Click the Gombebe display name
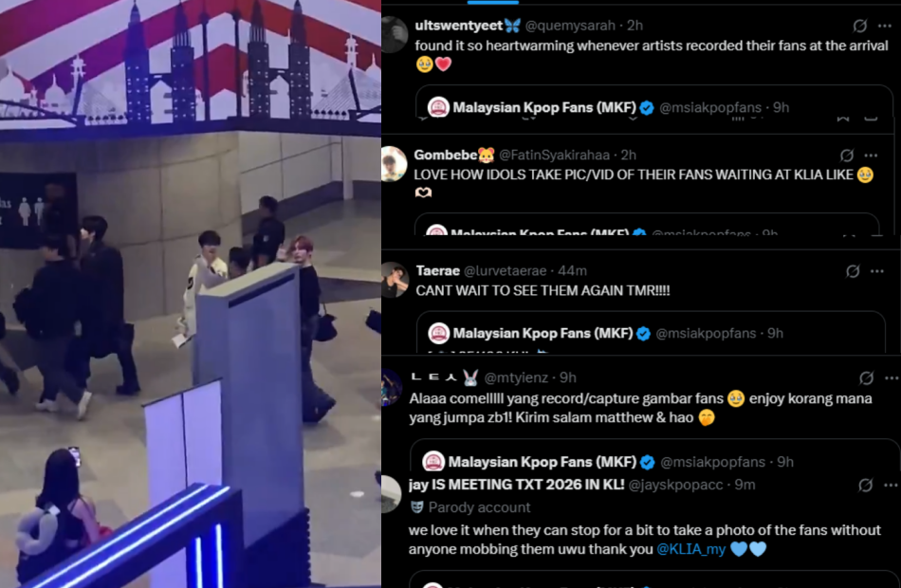 446,156
